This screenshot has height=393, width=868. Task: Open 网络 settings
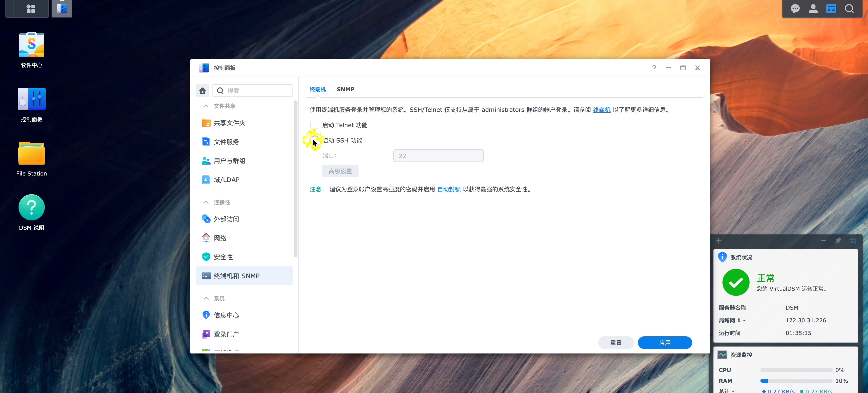point(244,238)
